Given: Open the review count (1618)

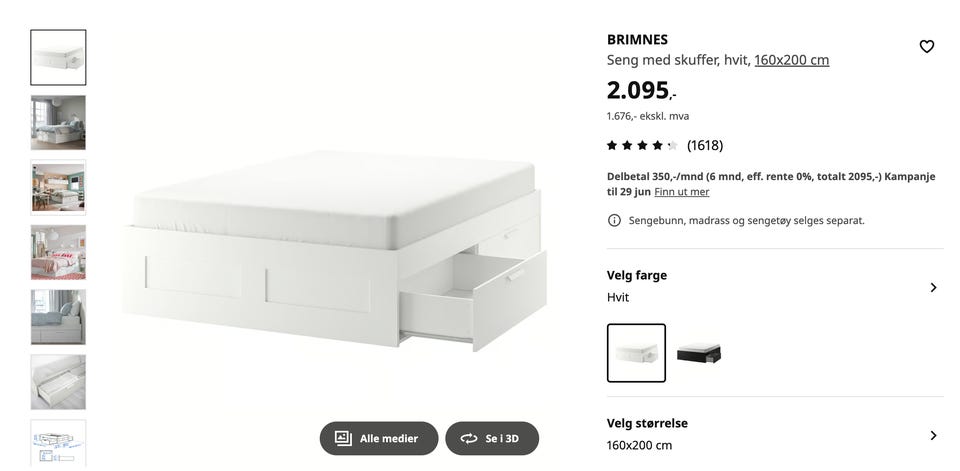Looking at the screenshot, I should click(x=705, y=145).
